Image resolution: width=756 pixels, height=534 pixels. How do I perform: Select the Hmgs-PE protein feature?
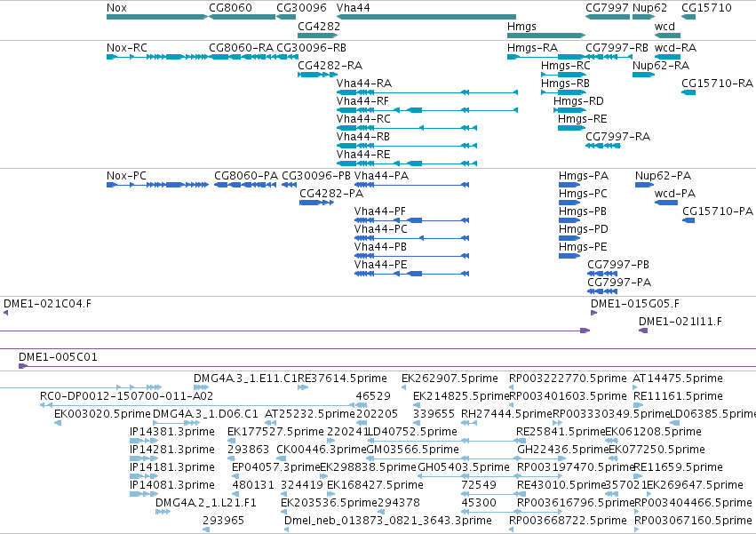569,256
